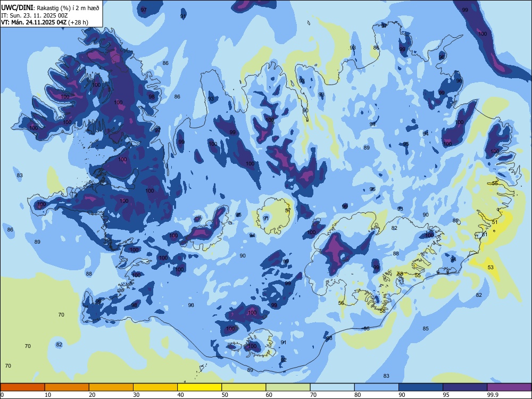
Task: Click the 'UWC/DINI' title text
Action: (18, 8)
